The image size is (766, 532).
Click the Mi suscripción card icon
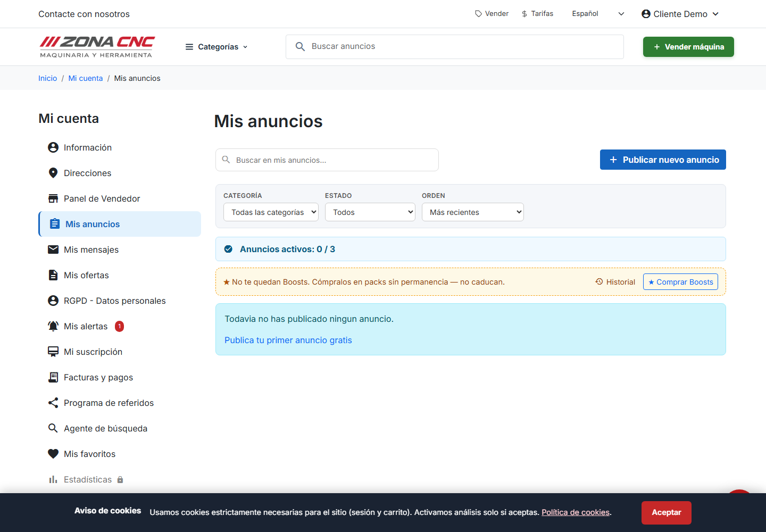click(x=53, y=352)
